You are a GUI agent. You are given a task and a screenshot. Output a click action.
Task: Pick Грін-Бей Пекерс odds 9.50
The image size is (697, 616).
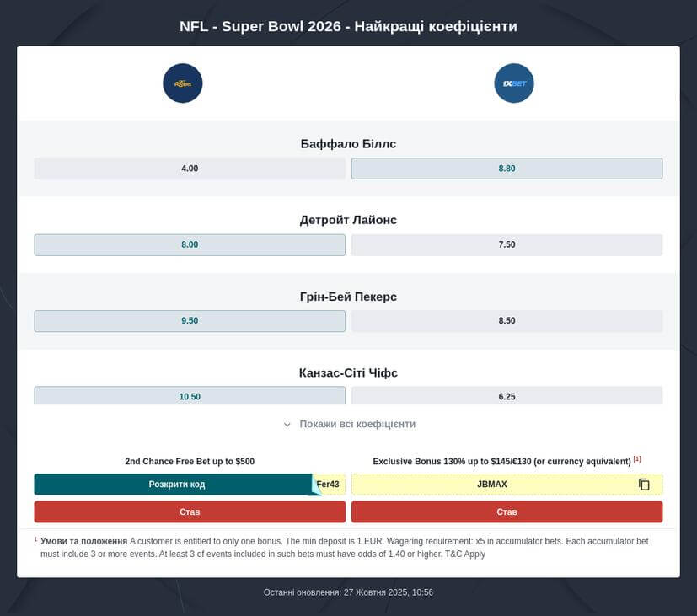190,321
